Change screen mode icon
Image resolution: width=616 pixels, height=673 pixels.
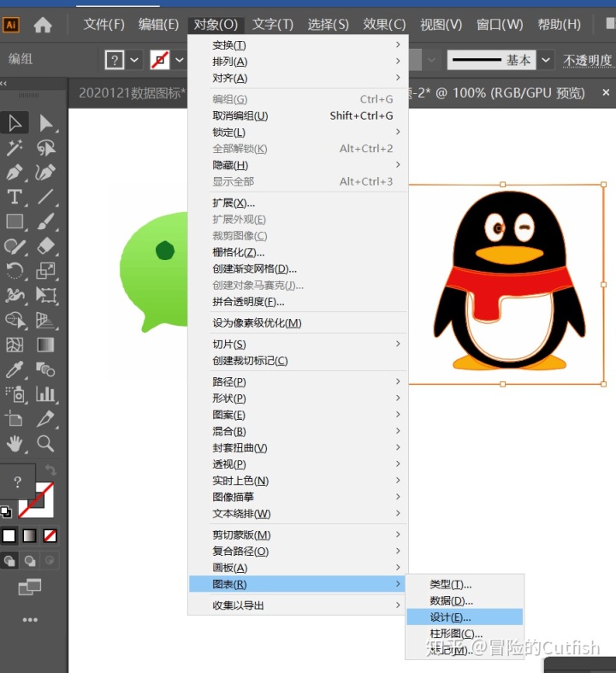click(30, 587)
